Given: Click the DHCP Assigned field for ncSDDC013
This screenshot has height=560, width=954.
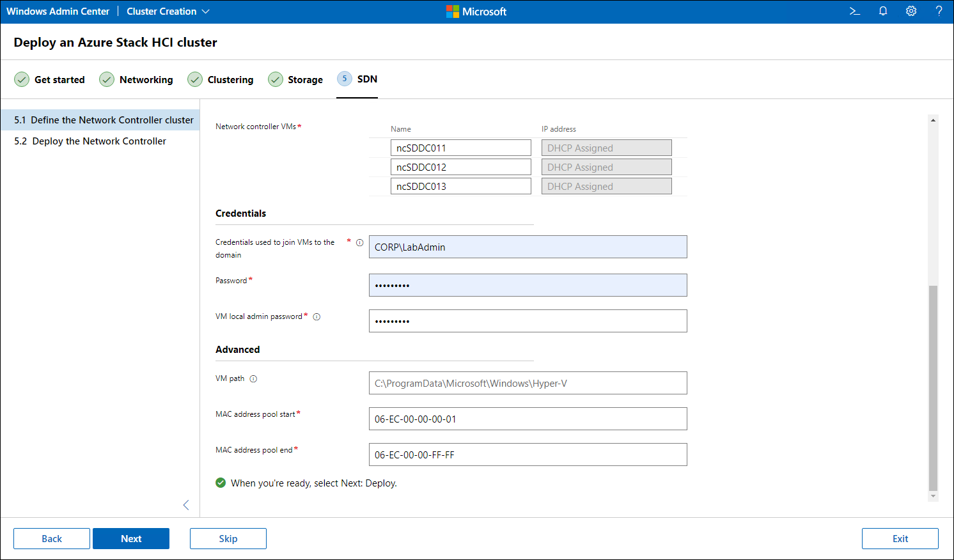Looking at the screenshot, I should [x=607, y=186].
